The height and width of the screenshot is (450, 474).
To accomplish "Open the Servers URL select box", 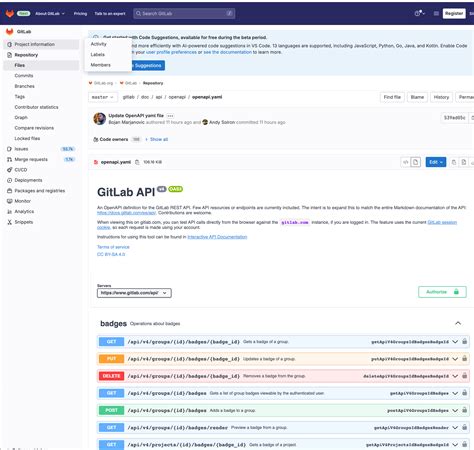I will [x=134, y=293].
